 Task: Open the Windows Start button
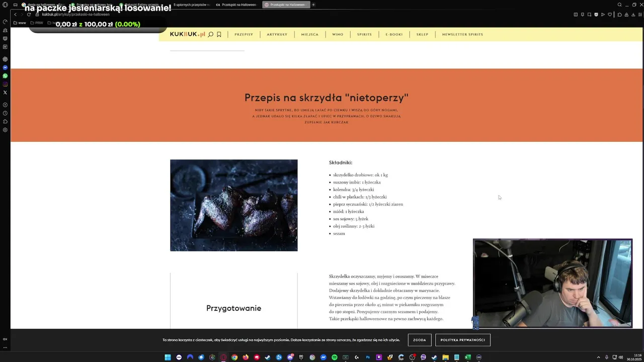tap(168, 357)
